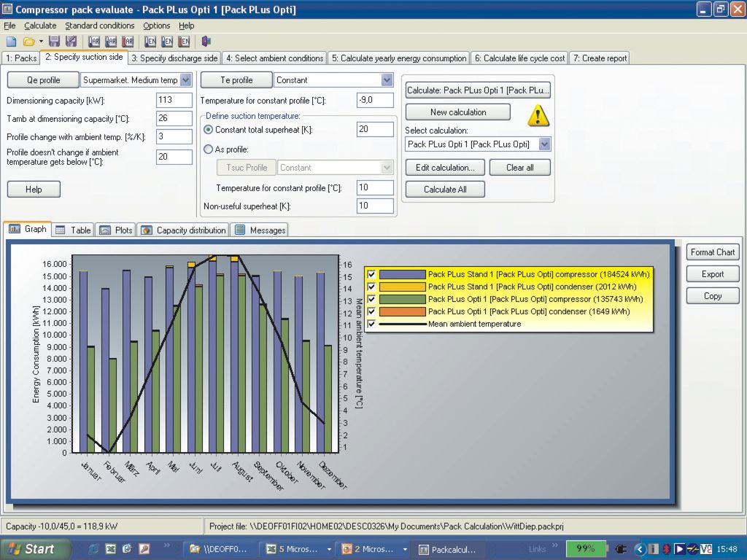Click the warning triangle icon
The image size is (747, 560).
pos(538,115)
